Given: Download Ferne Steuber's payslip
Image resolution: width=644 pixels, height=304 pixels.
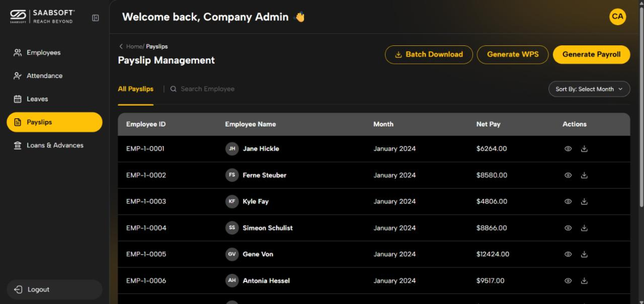Looking at the screenshot, I should coord(584,176).
